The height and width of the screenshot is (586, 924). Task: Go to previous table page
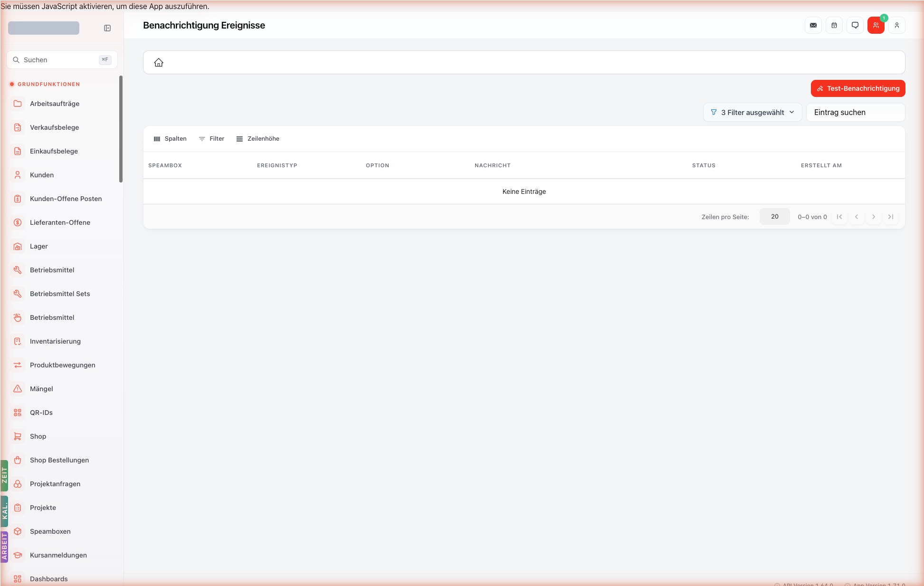(857, 217)
